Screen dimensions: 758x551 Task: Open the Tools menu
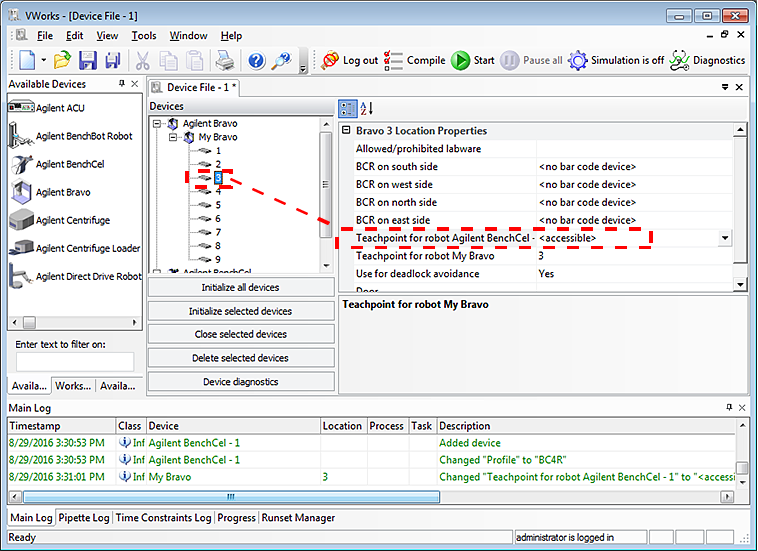click(x=143, y=36)
